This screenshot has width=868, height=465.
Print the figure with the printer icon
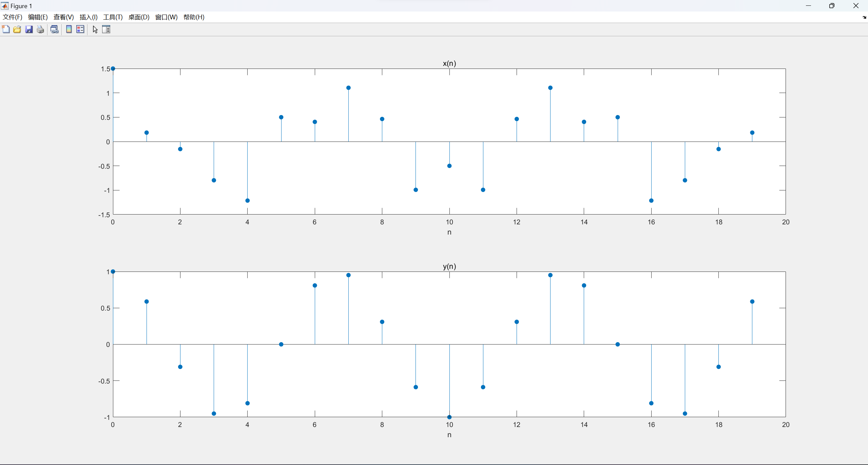point(40,30)
